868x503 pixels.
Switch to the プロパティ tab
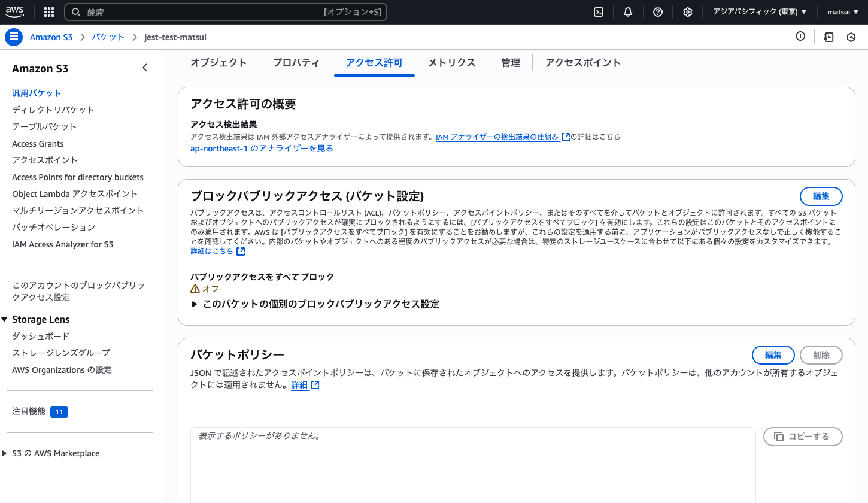[x=296, y=62]
